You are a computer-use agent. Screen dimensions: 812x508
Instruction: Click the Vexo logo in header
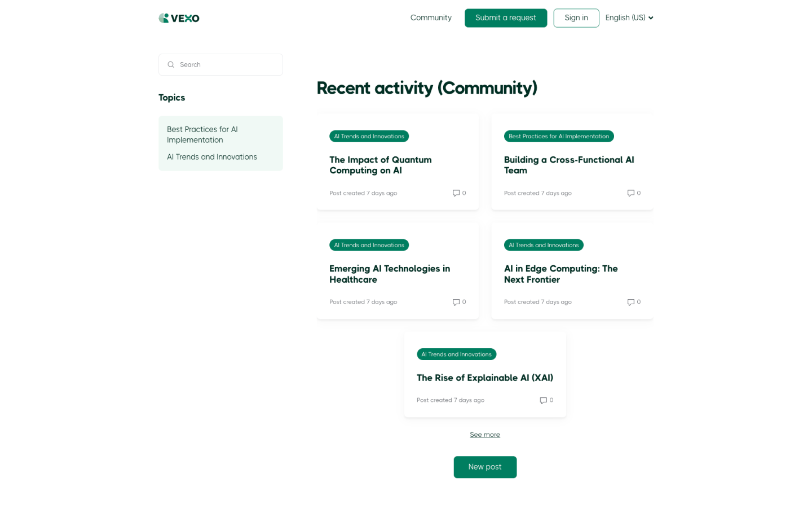(179, 18)
